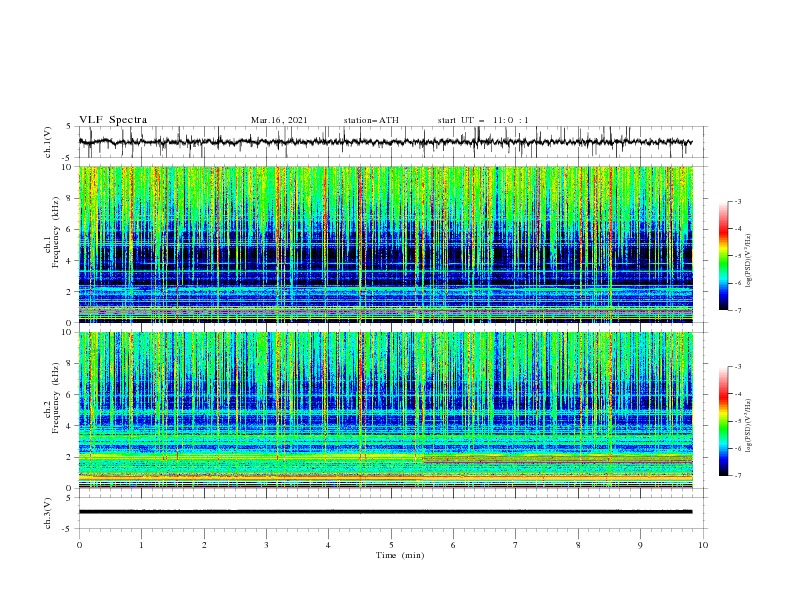Image resolution: width=792 pixels, height=612 pixels.
Task: Click the "-5" label on ch.2 color bar
Action: point(737,421)
